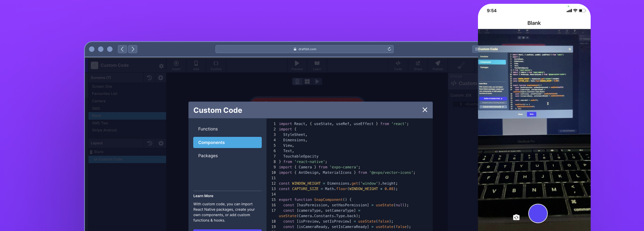Switch to the Functions tab

coord(228,129)
